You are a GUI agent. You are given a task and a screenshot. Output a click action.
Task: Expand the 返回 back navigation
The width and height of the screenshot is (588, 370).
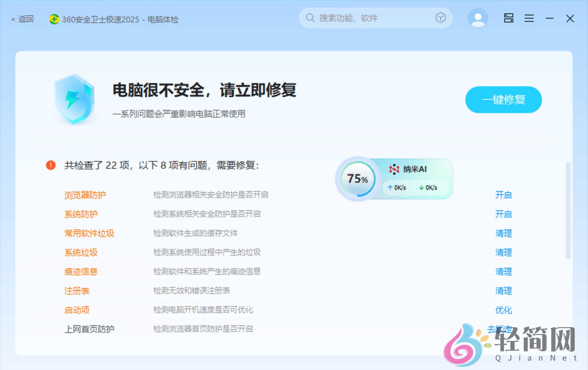click(x=22, y=19)
